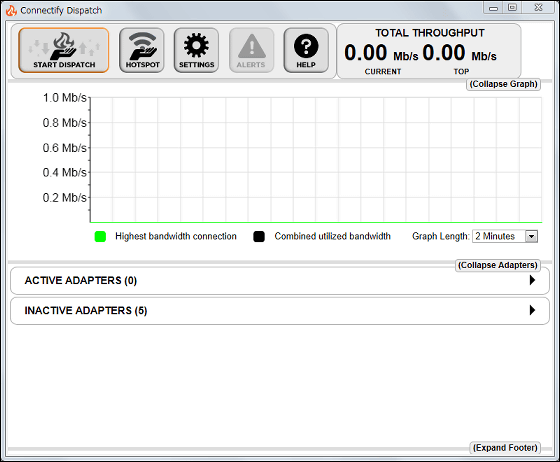Image resolution: width=560 pixels, height=462 pixels.
Task: Click the Total Throughput current value
Action: point(365,53)
